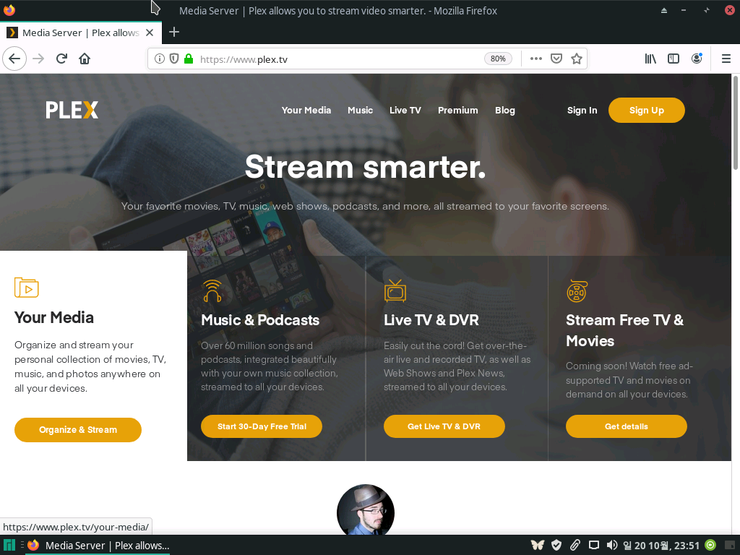Image resolution: width=740 pixels, height=555 pixels.
Task: Click the volume speaker tray icon
Action: coord(612,546)
